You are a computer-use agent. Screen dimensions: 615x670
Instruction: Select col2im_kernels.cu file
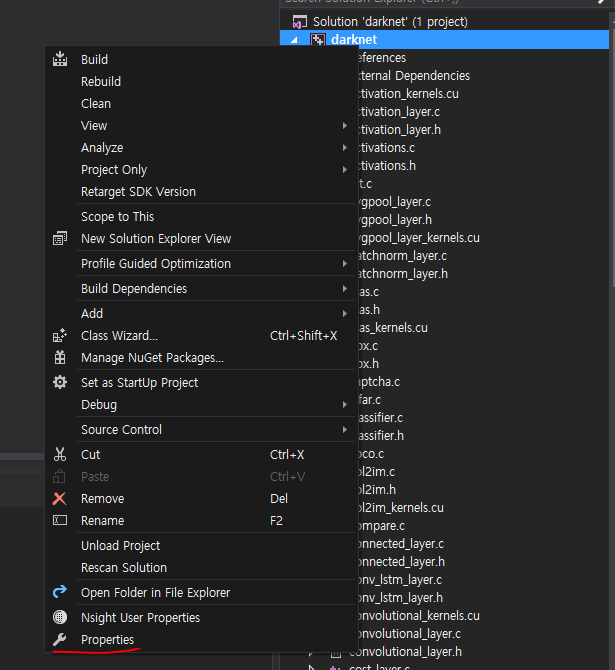(x=400, y=508)
